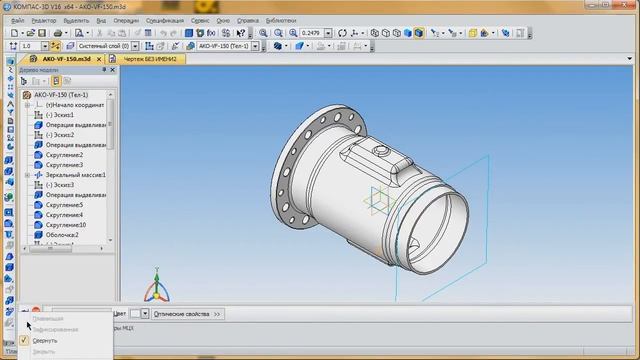Open the document tabs list arrow at far right
This screenshot has height=360, width=640.
(629, 59)
